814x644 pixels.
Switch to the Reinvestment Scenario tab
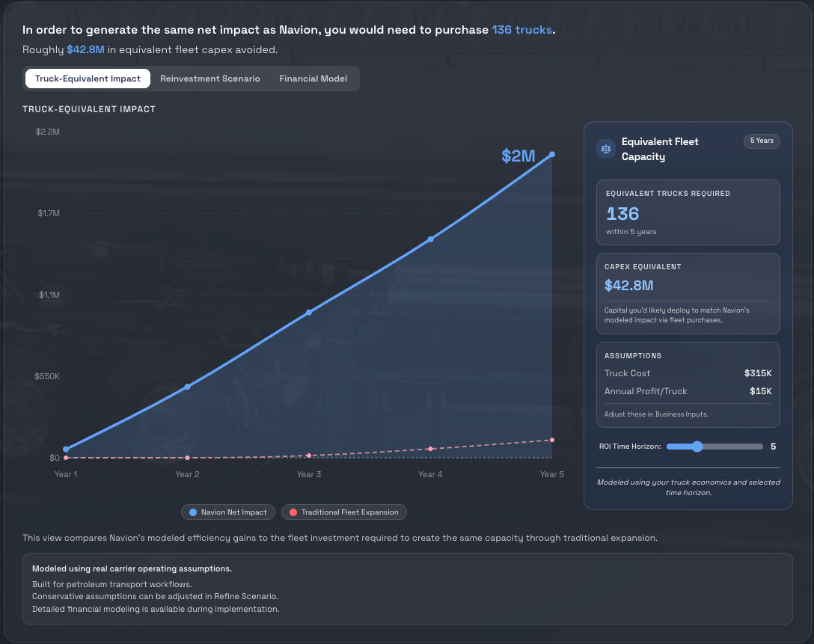[x=209, y=79]
